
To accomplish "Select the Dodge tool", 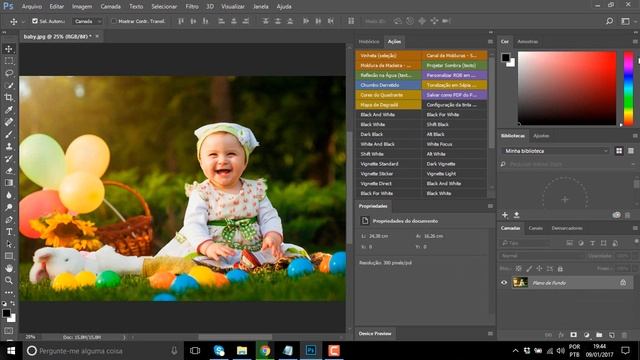I will tap(9, 207).
